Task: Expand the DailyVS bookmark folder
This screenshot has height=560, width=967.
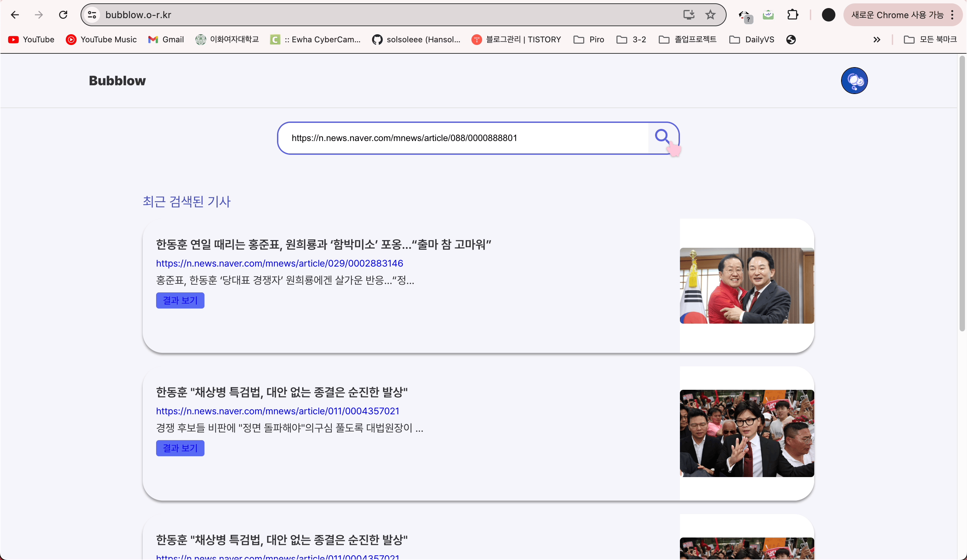Action: click(752, 40)
